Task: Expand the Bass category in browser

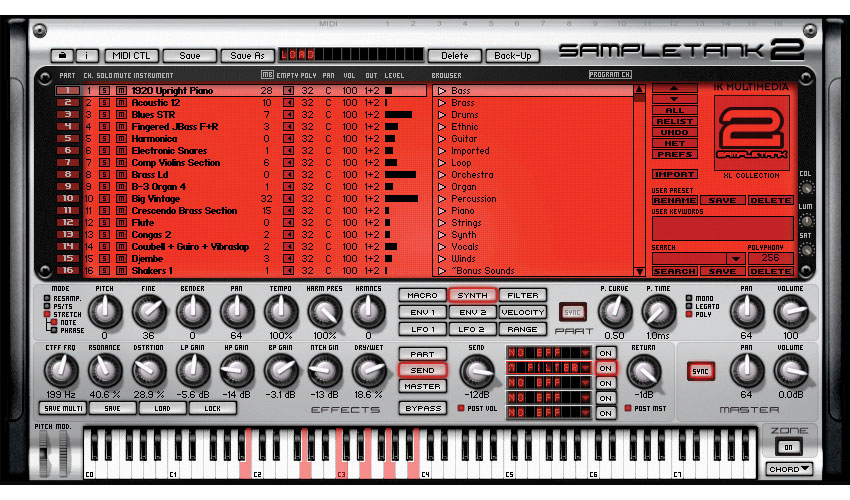Action: point(442,91)
